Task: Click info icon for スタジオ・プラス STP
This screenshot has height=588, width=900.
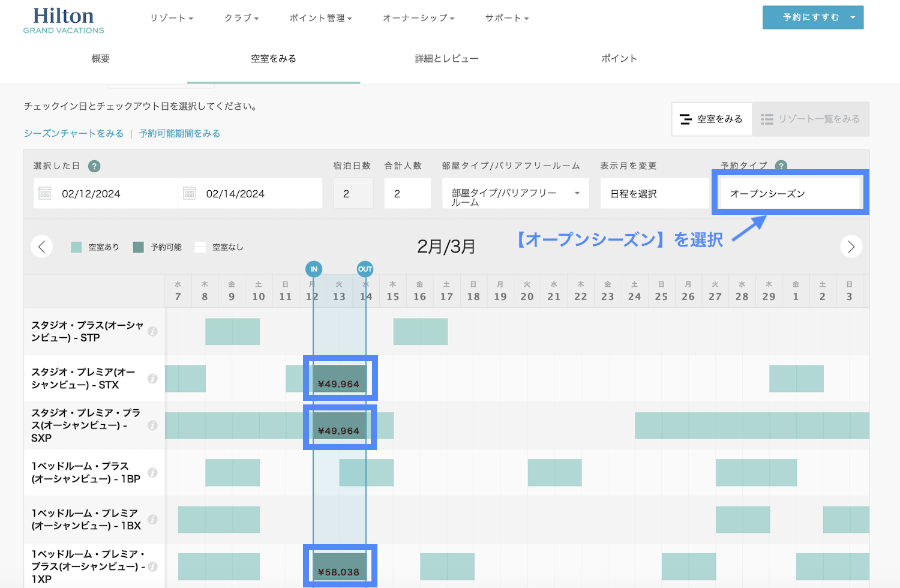Action: (152, 331)
